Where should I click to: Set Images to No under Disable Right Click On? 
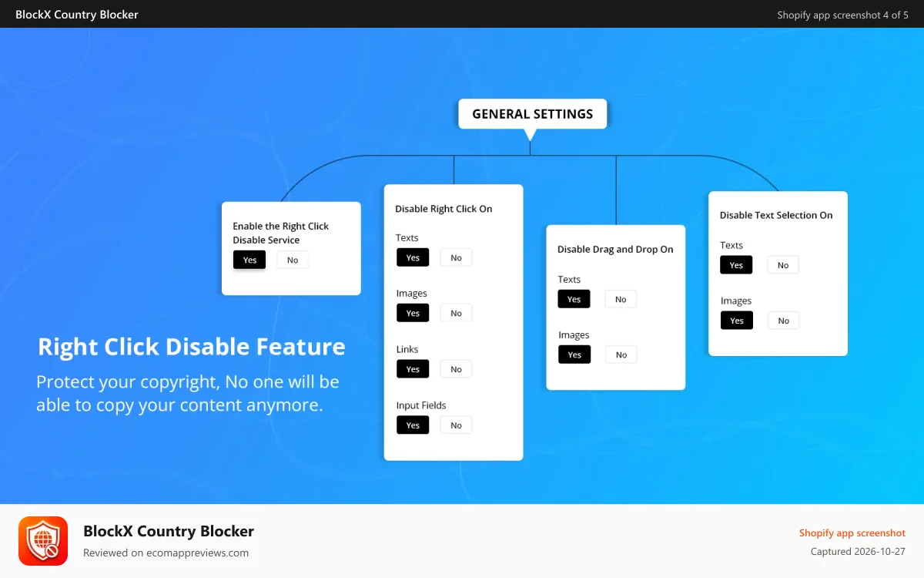[456, 313]
